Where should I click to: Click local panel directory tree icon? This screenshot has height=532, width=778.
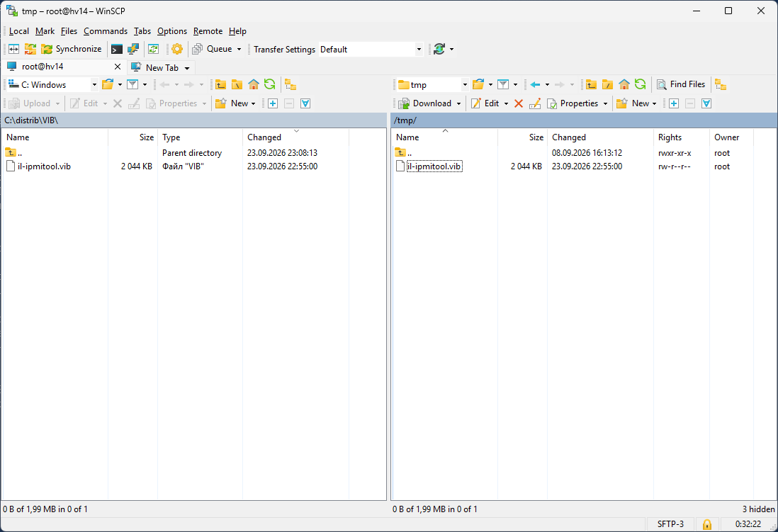[x=291, y=85]
